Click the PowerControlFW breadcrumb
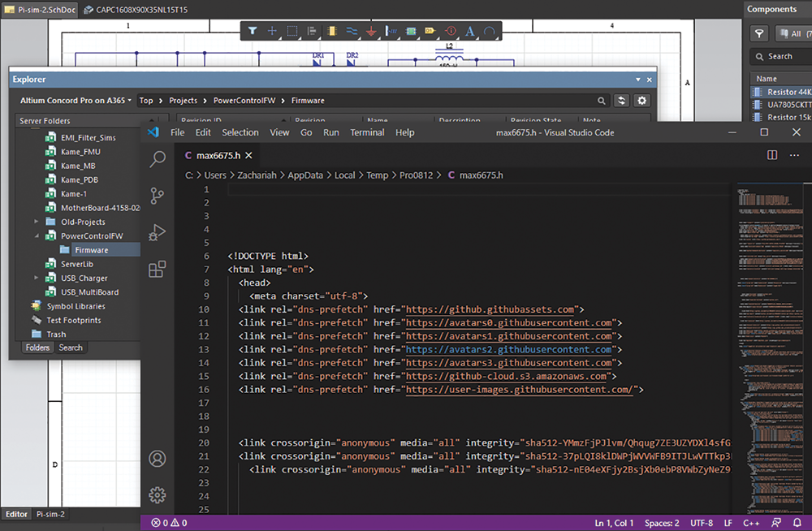 [244, 101]
